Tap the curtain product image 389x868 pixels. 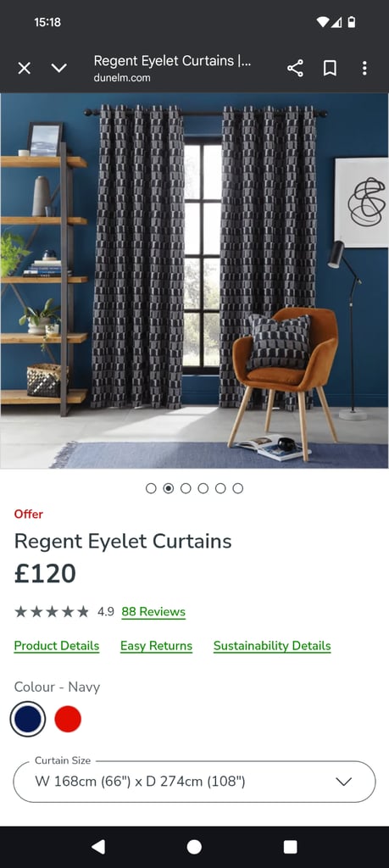click(x=194, y=281)
